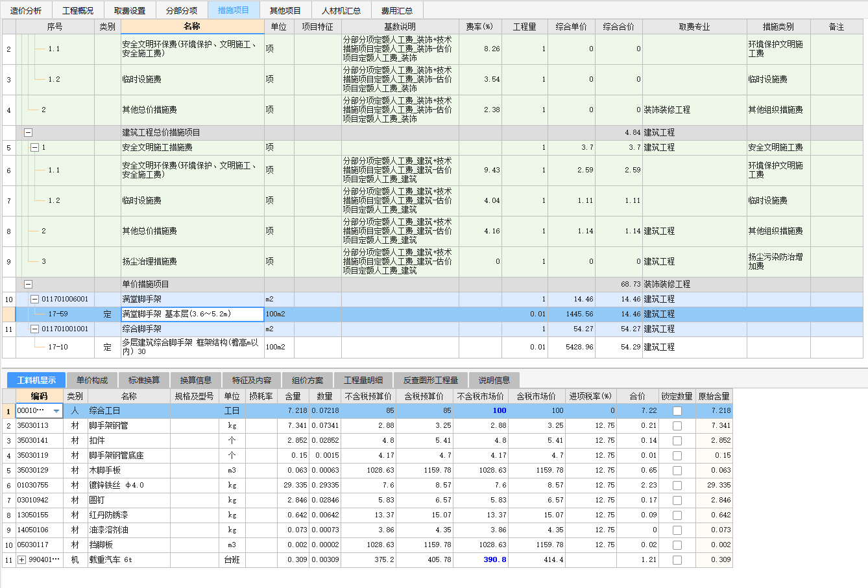Toggle 锁定数量 for 油漆溶剂油
868x588 pixels.
[677, 530]
